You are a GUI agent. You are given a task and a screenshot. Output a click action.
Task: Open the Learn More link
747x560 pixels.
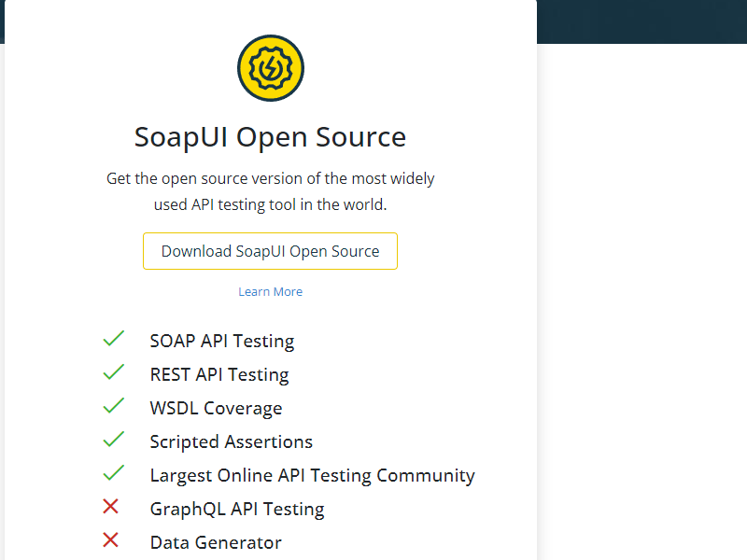pos(270,291)
